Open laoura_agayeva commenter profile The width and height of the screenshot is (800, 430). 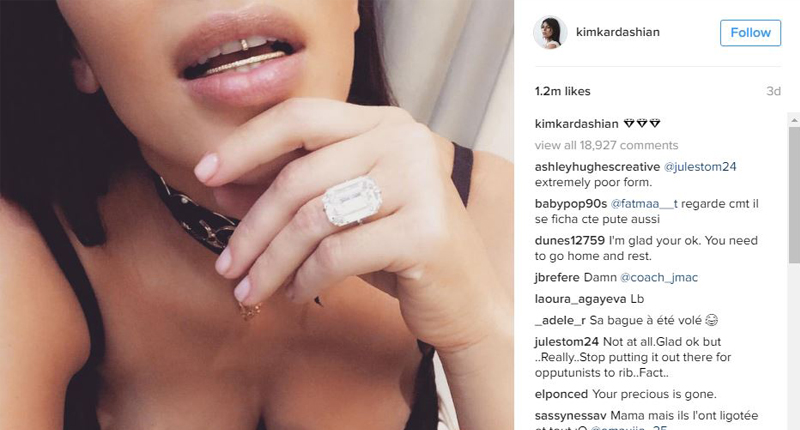pos(581,299)
